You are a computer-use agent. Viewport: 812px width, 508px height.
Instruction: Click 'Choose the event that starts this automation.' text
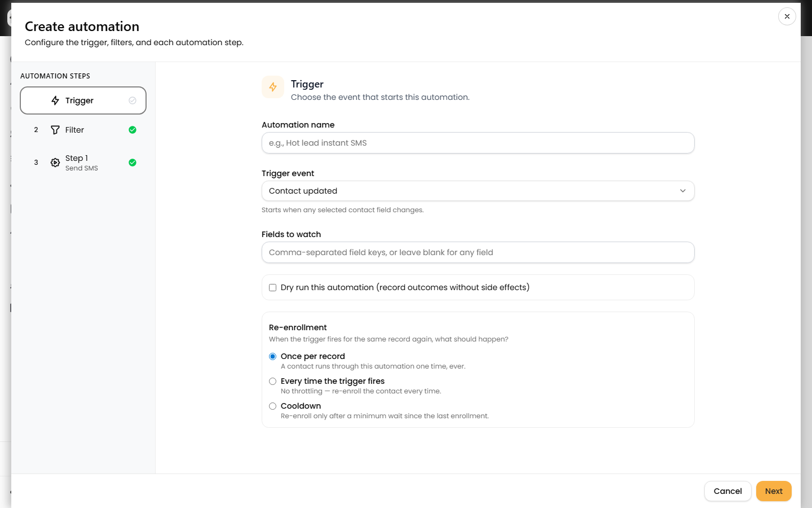pos(380,97)
